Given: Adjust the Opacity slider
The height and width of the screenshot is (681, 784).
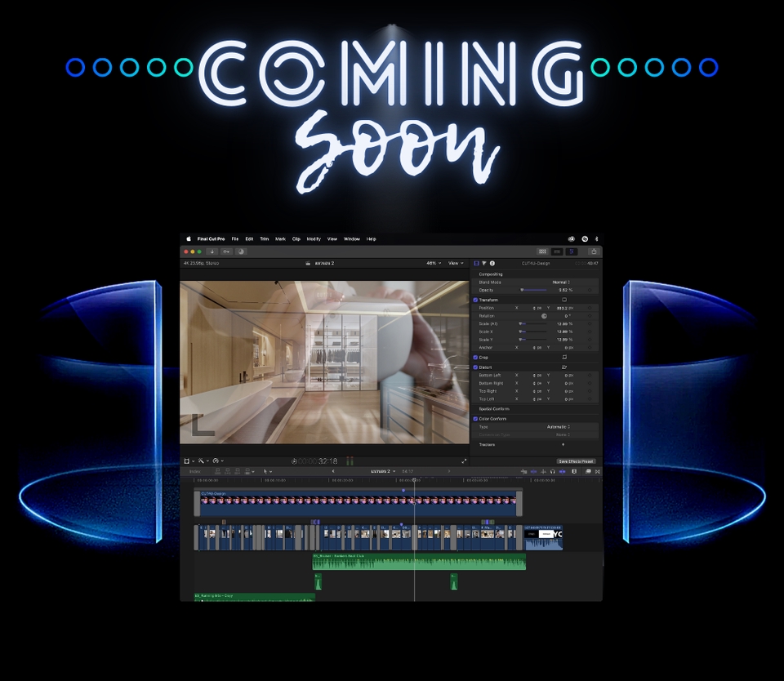Looking at the screenshot, I should tap(533, 290).
